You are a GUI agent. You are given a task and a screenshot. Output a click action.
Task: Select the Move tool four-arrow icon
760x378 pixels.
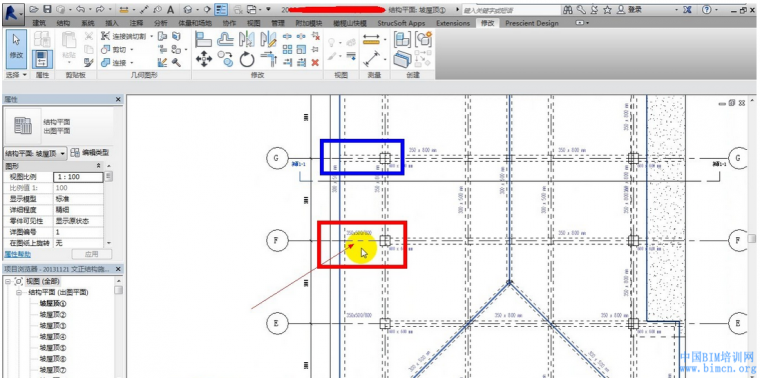tap(204, 60)
